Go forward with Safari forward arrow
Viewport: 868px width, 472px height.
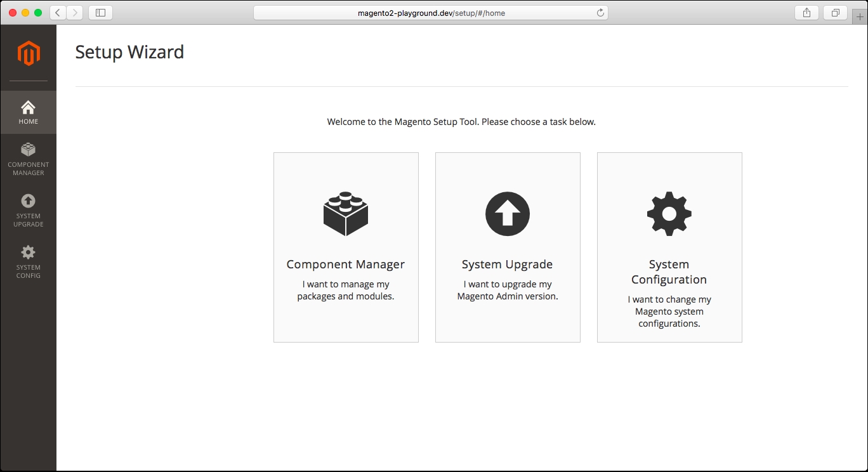(75, 13)
